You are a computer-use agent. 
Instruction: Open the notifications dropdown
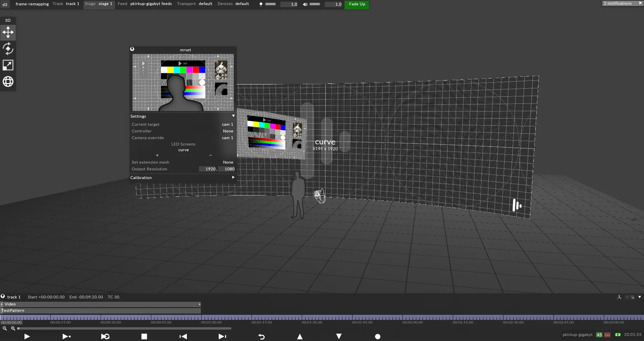click(x=623, y=3)
